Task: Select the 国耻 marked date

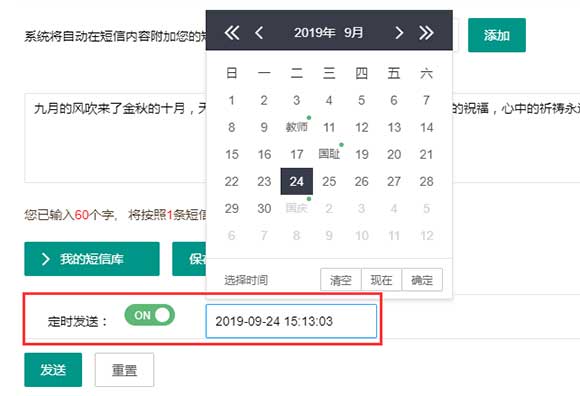Action: coord(329,154)
